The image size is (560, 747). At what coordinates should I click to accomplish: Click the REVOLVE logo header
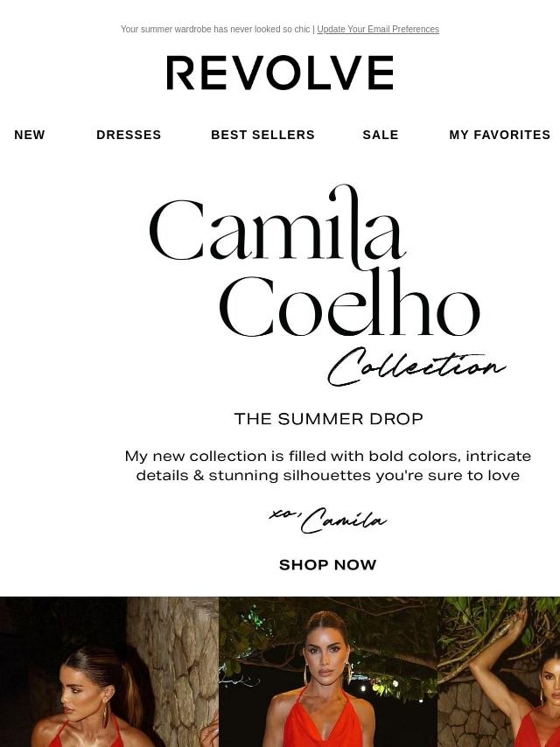click(280, 73)
